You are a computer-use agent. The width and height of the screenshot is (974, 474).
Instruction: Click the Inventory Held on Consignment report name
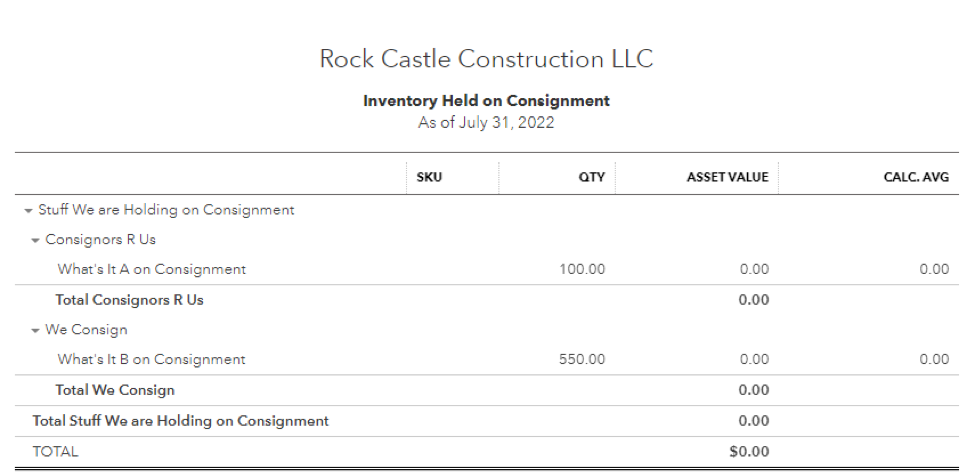point(486,101)
